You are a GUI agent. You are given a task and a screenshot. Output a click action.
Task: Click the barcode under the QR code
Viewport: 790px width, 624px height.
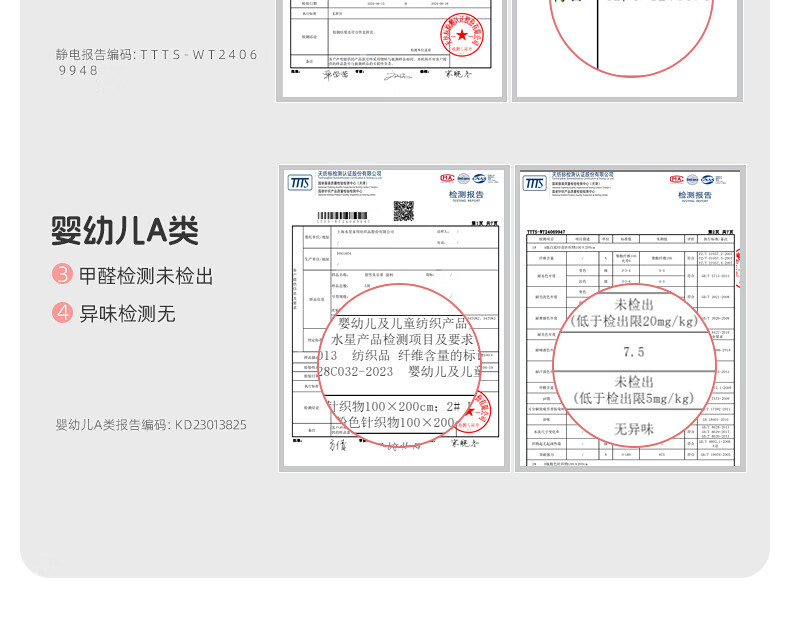[x=343, y=216]
